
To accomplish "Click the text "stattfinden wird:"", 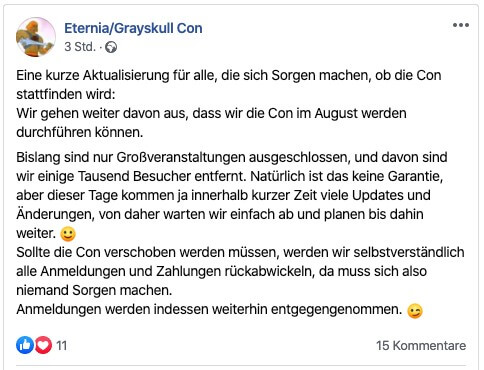I will tap(66, 94).
